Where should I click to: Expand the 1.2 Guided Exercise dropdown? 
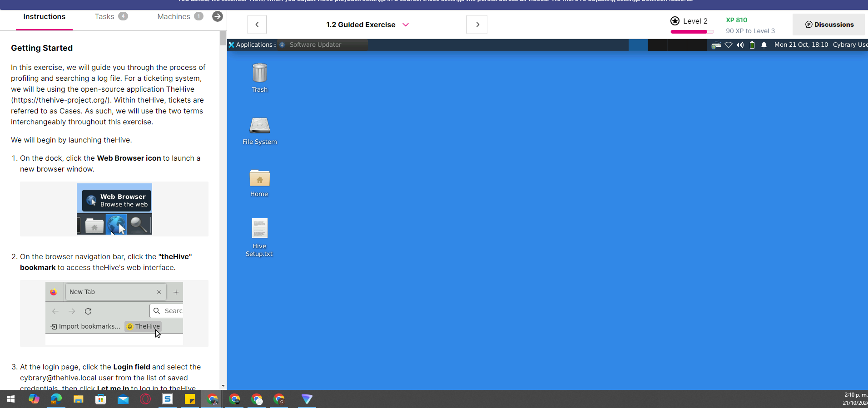(406, 25)
